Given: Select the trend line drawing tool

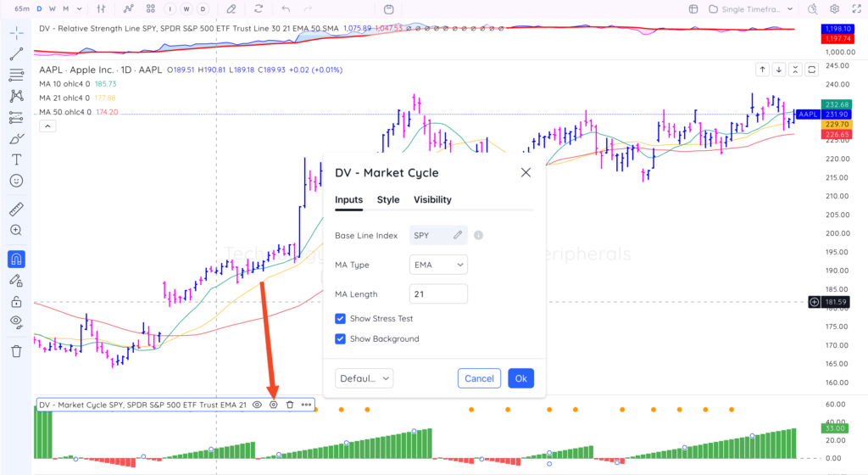Looking at the screenshot, I should [16, 53].
